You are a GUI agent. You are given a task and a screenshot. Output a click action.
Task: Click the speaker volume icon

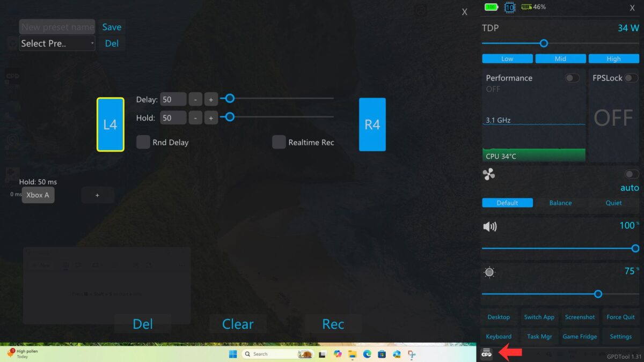pyautogui.click(x=489, y=226)
